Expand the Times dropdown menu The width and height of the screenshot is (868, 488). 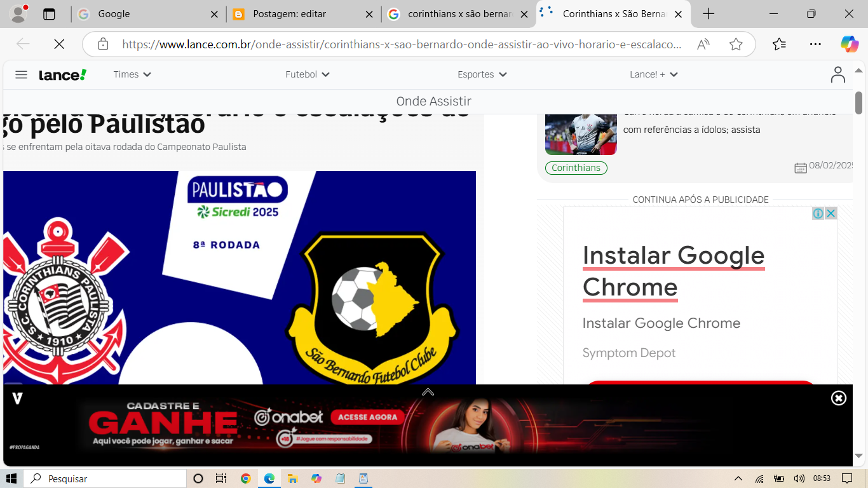(132, 74)
